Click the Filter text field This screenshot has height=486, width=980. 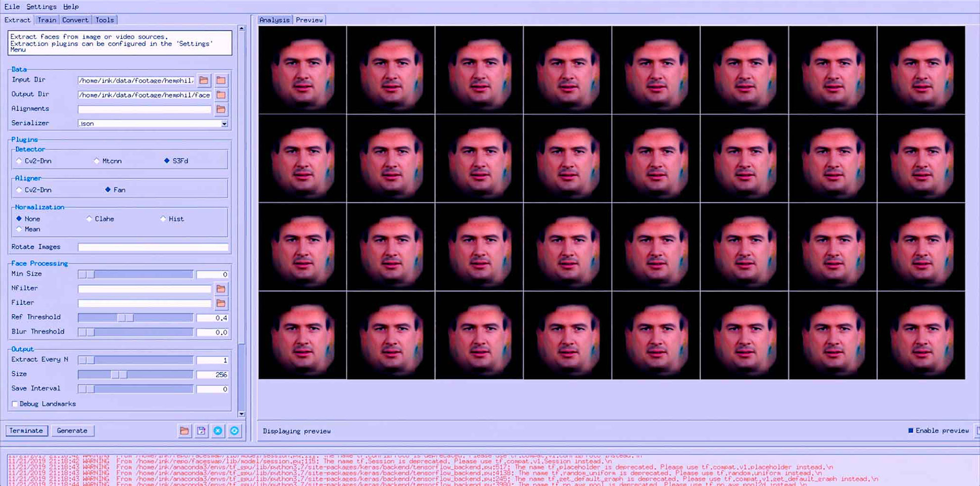click(x=145, y=303)
